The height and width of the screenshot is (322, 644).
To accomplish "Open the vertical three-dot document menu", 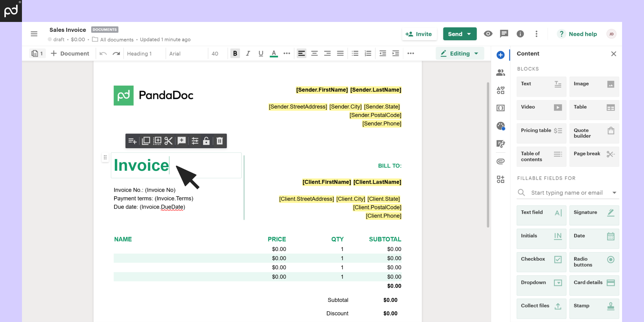I will (x=536, y=34).
